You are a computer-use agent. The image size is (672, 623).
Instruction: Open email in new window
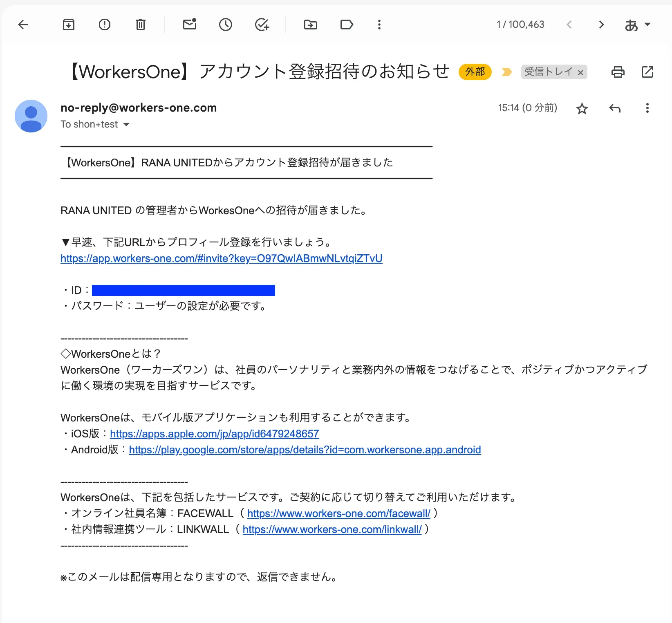[x=647, y=72]
